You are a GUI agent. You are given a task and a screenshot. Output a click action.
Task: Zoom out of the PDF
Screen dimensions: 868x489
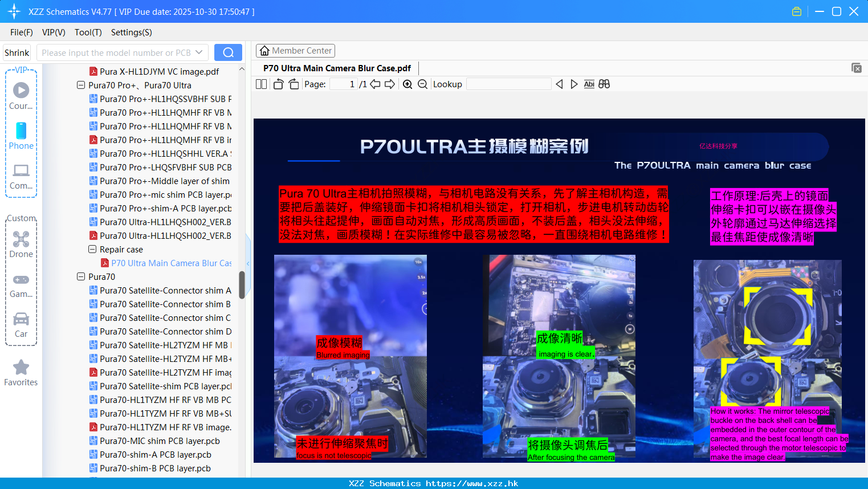[x=422, y=84]
